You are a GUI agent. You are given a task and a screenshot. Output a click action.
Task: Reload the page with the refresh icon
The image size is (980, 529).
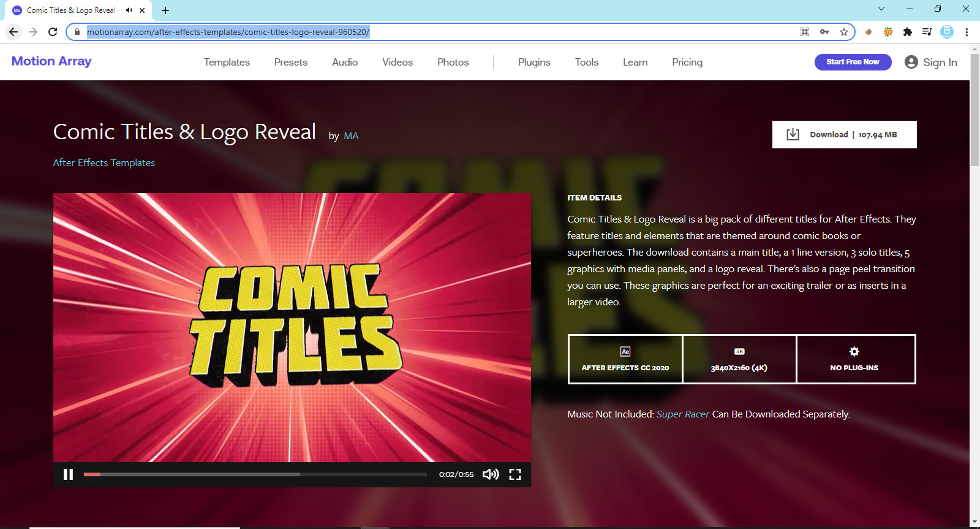pos(53,32)
